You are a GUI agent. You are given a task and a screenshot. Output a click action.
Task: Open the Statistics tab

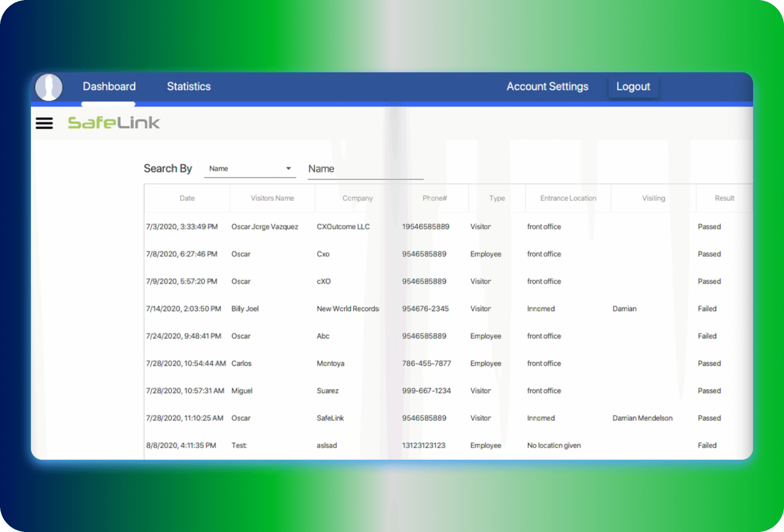(x=189, y=87)
